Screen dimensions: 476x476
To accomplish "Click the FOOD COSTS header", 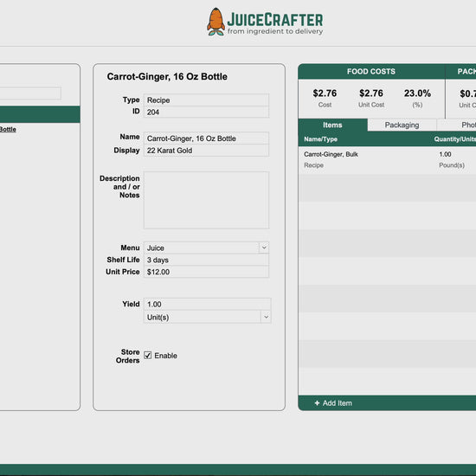I will (371, 71).
